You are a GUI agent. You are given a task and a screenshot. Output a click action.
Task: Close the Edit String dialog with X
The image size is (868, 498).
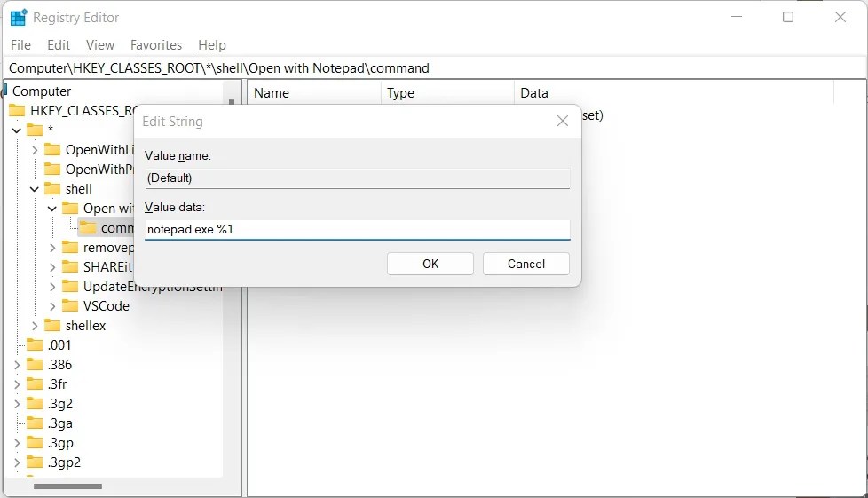pyautogui.click(x=563, y=121)
